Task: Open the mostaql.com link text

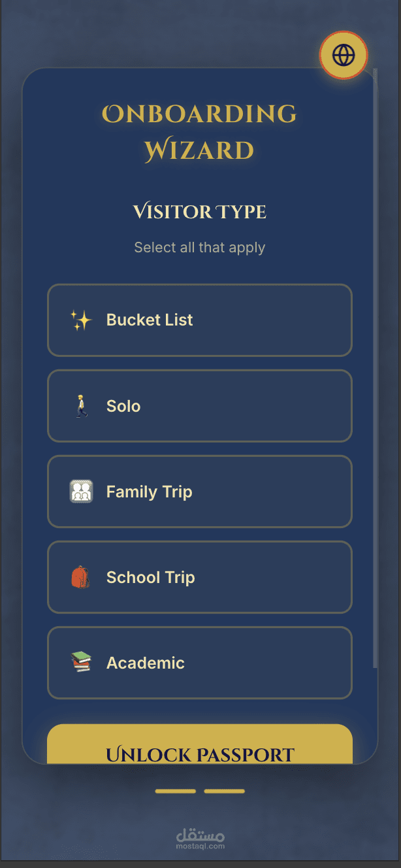Action: pos(200,846)
